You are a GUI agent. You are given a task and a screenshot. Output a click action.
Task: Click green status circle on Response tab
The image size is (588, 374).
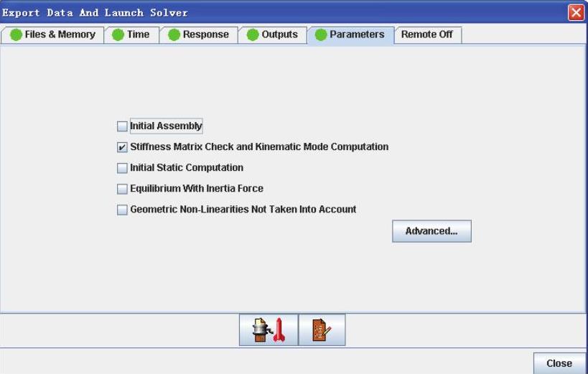pos(174,35)
